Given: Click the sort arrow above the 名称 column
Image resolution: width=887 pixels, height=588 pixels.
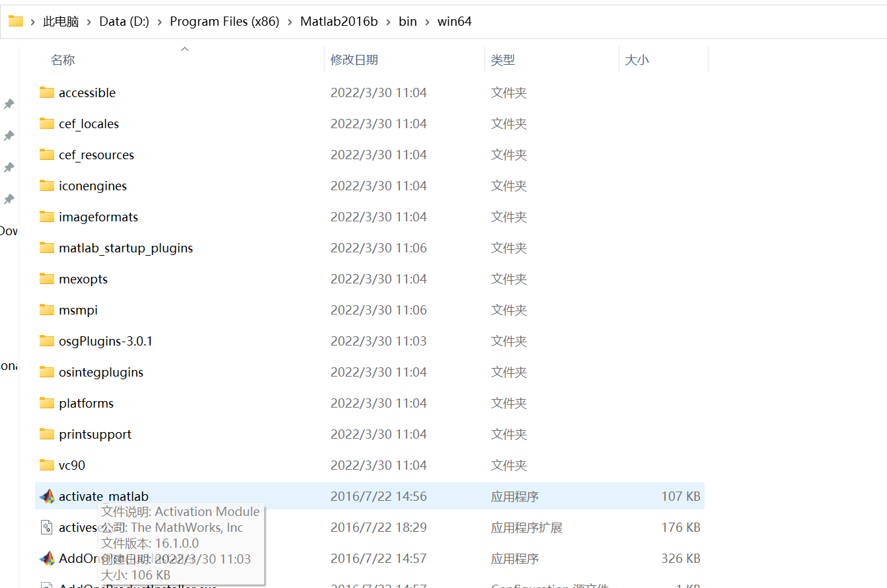Looking at the screenshot, I should [185, 48].
